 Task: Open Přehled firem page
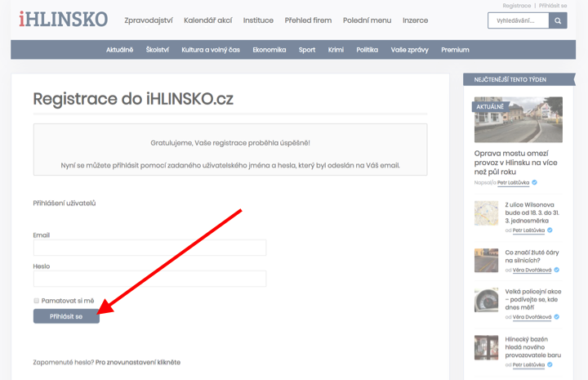(308, 20)
